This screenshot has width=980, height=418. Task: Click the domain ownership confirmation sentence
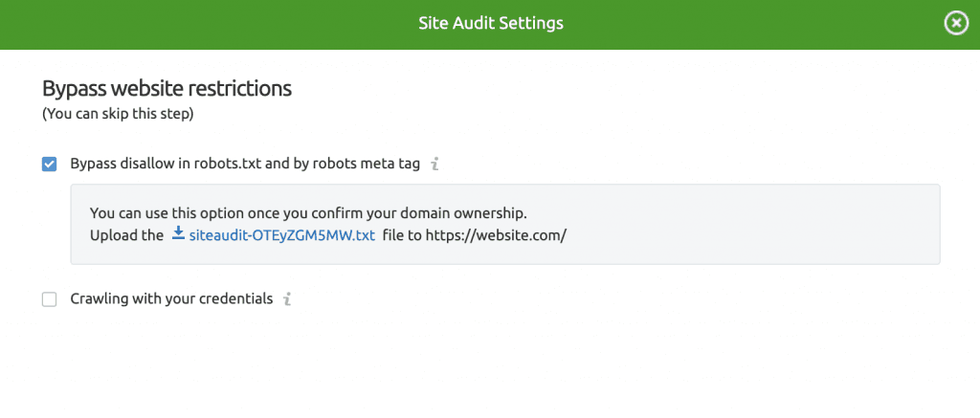pyautogui.click(x=308, y=212)
